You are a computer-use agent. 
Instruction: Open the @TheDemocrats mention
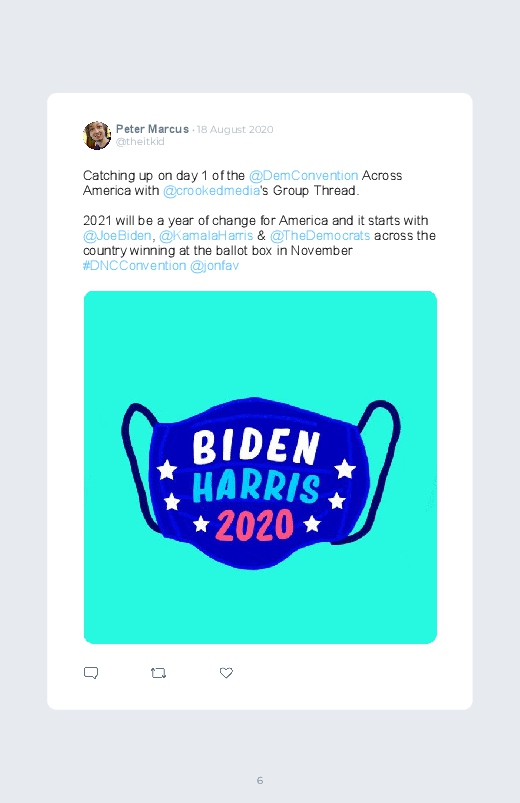tap(320, 236)
